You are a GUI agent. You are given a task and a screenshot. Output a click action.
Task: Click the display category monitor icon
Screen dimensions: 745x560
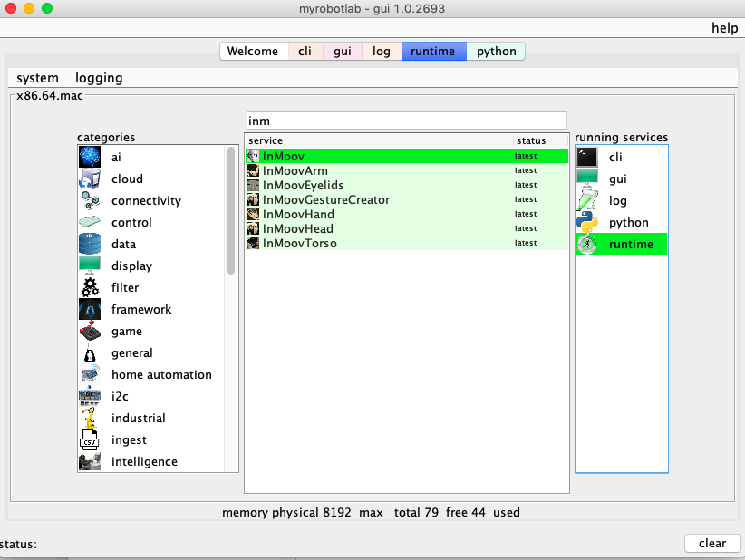point(90,266)
